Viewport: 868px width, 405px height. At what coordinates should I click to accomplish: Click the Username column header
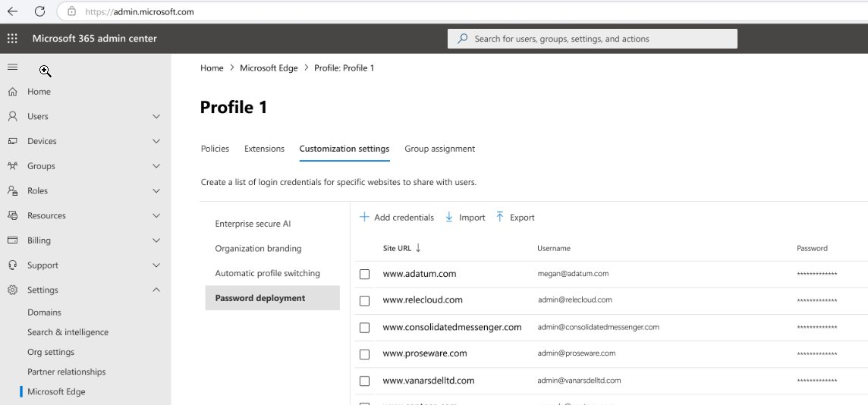coord(554,249)
